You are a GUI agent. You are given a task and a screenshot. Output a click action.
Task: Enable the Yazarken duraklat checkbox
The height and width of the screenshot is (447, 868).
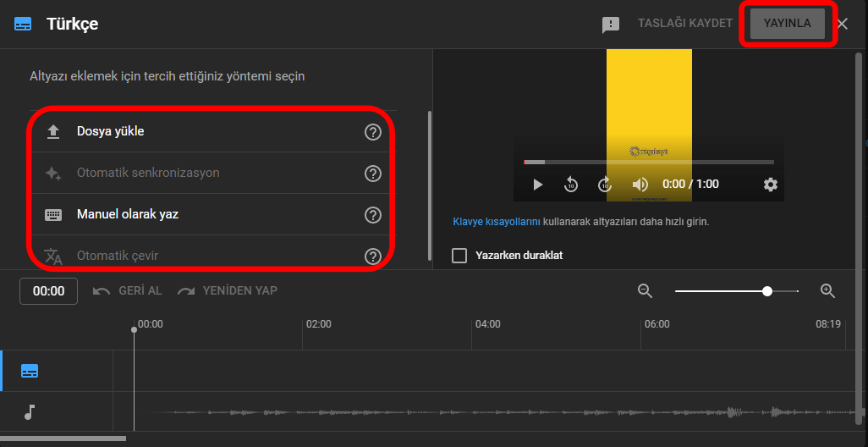coord(459,256)
